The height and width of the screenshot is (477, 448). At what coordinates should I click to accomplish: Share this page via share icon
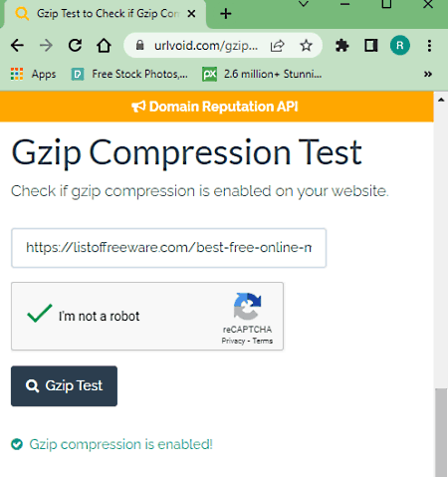[x=277, y=46]
